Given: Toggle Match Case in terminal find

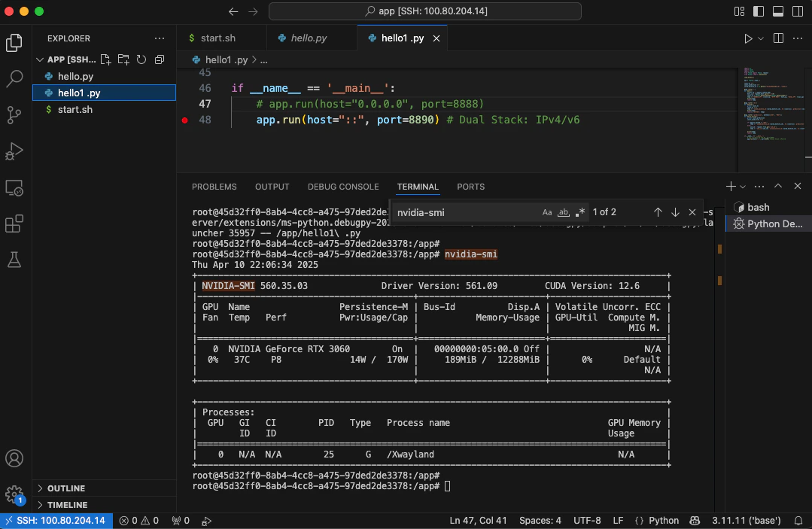Looking at the screenshot, I should click(547, 212).
